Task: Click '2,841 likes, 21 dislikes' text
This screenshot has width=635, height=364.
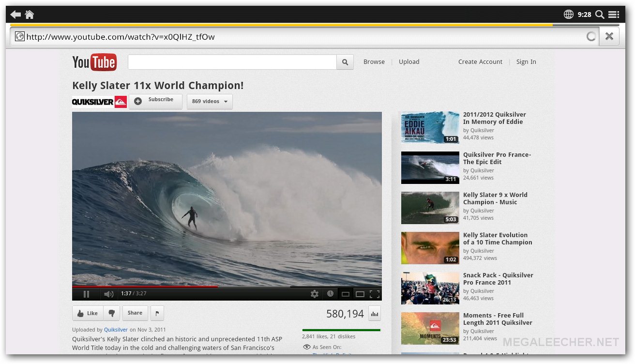Action: pos(329,336)
